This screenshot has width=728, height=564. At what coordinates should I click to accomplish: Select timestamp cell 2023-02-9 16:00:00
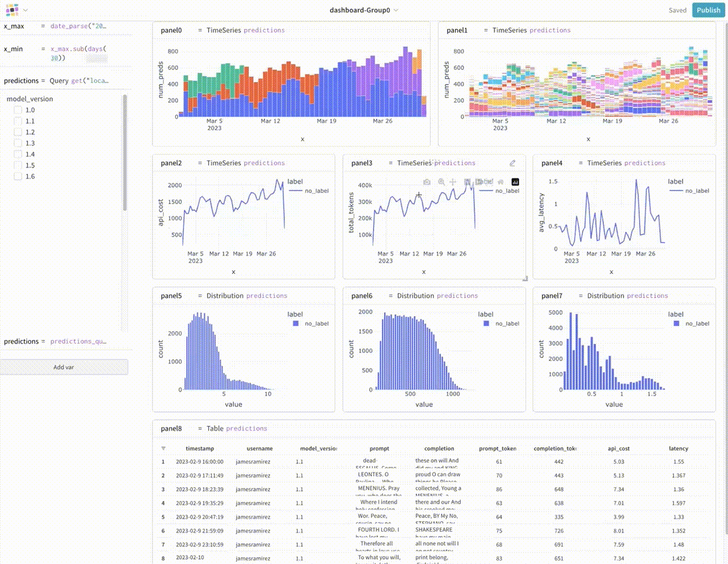pyautogui.click(x=200, y=462)
